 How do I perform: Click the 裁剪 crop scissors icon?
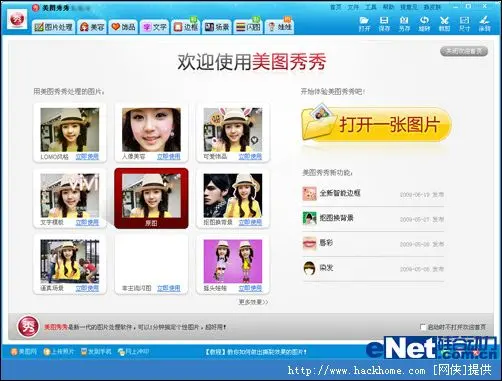(x=444, y=24)
